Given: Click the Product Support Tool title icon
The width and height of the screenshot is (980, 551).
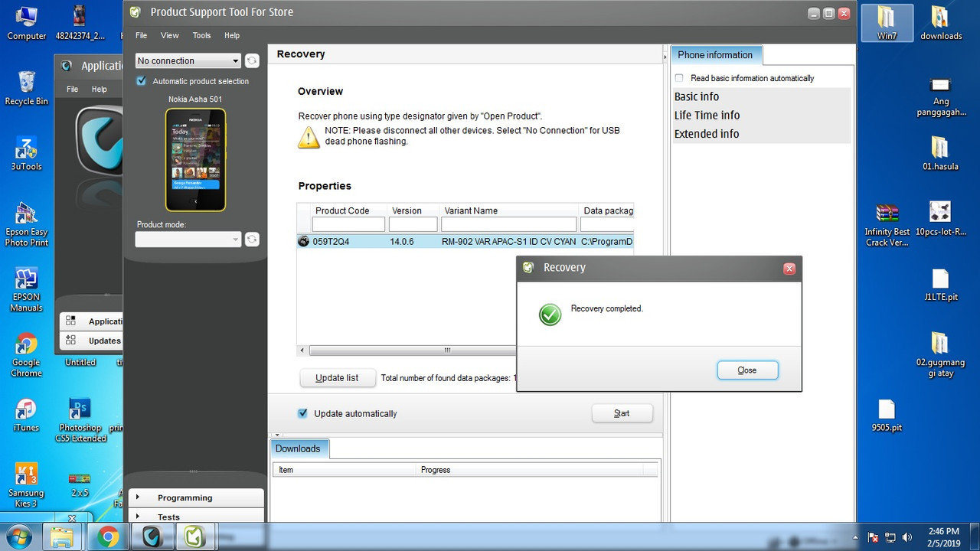Looking at the screenshot, I should (136, 12).
